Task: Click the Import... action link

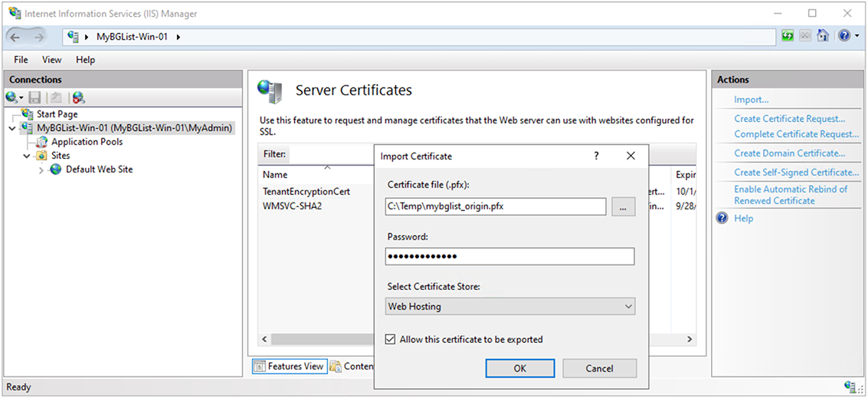Action: (x=752, y=100)
